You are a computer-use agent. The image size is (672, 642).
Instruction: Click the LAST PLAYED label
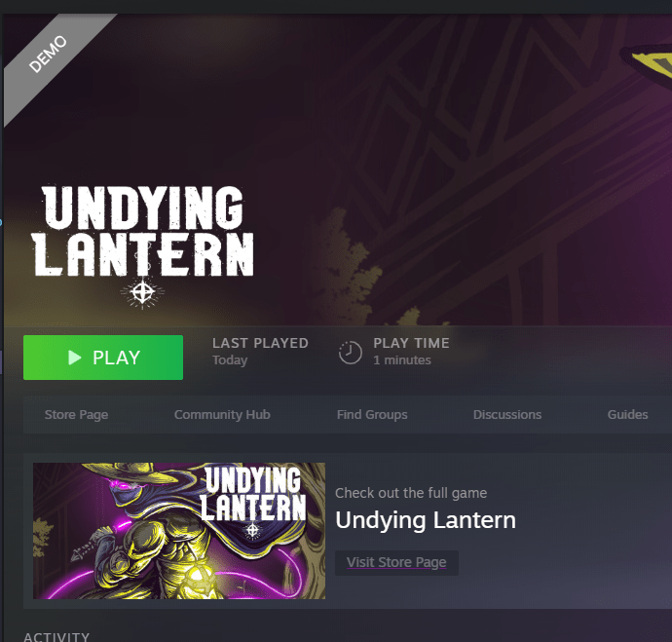click(261, 343)
